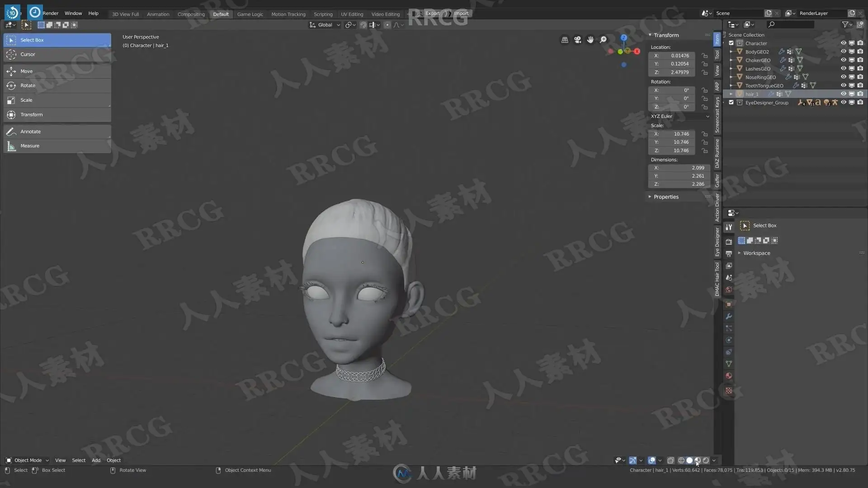Pick the Measure tool
This screenshot has width=868, height=488.
pos(30,146)
